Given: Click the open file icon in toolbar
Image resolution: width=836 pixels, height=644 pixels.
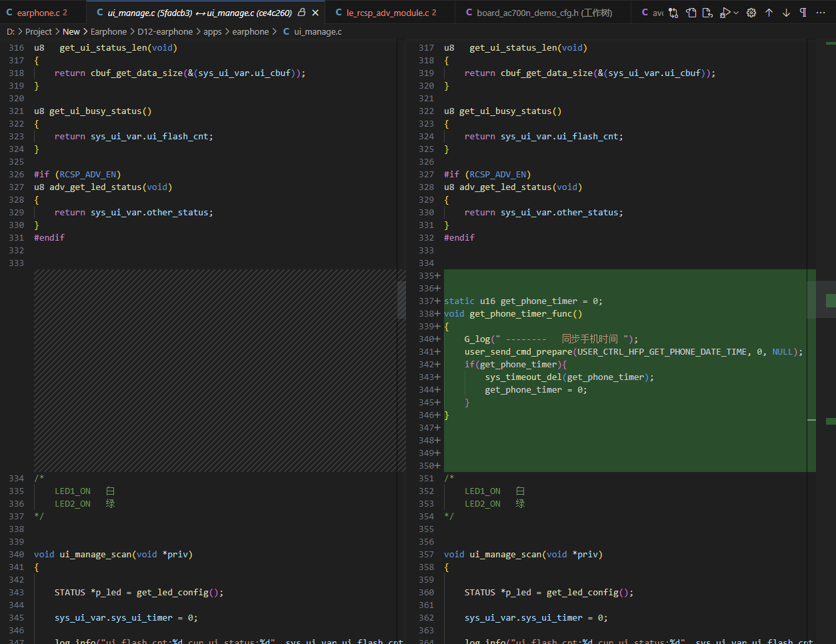Looking at the screenshot, I should click(691, 13).
